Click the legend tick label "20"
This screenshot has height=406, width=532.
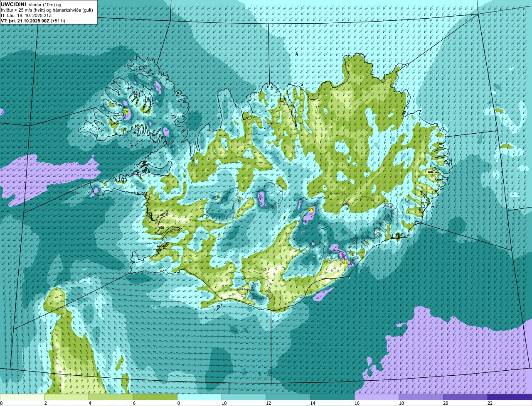446,403
